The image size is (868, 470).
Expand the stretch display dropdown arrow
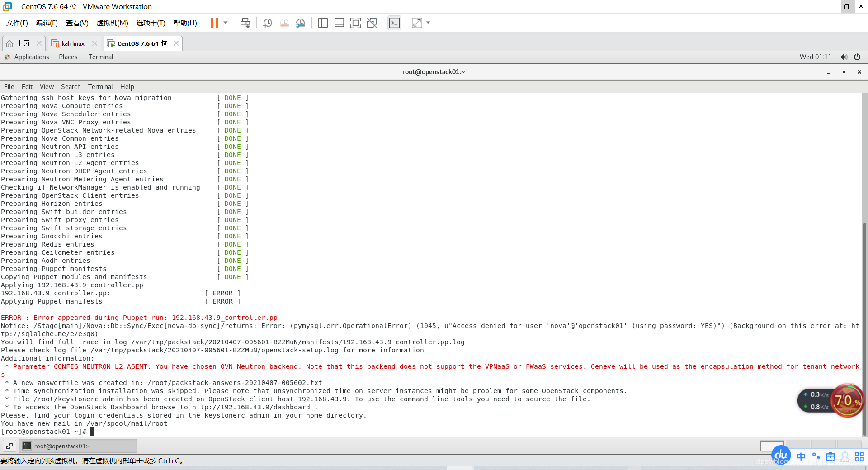[x=428, y=23]
